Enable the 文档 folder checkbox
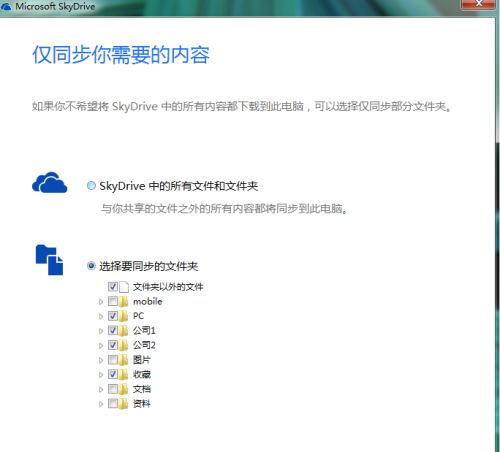The width and height of the screenshot is (500, 452). pos(113,389)
